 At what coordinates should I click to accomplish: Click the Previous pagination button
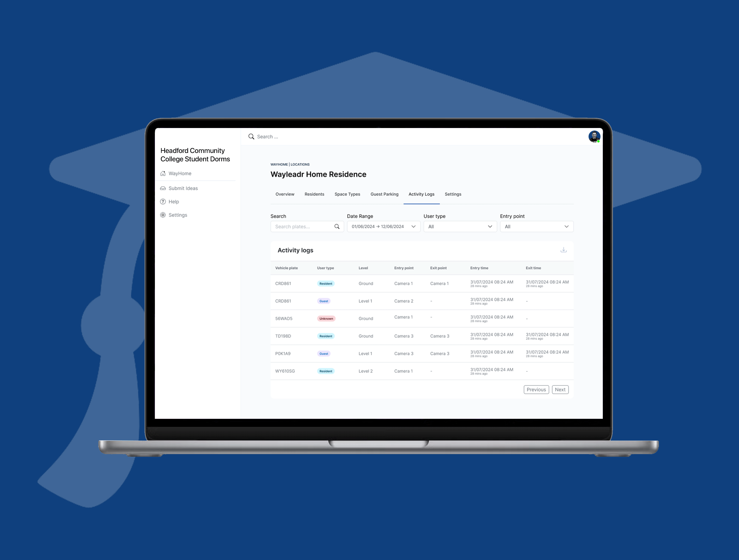point(536,389)
